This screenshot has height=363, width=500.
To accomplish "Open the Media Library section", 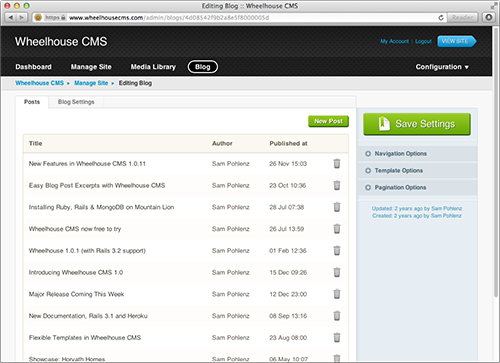I will (x=153, y=67).
